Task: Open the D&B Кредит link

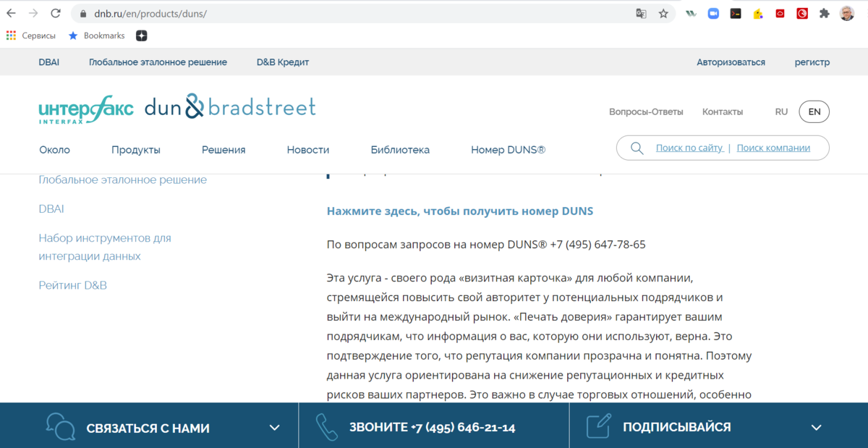Action: tap(283, 62)
